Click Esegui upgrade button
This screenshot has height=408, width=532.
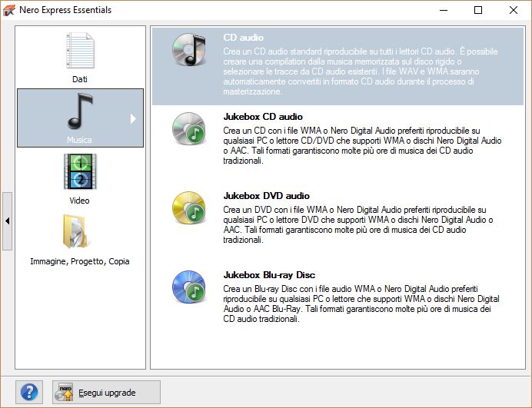[106, 392]
